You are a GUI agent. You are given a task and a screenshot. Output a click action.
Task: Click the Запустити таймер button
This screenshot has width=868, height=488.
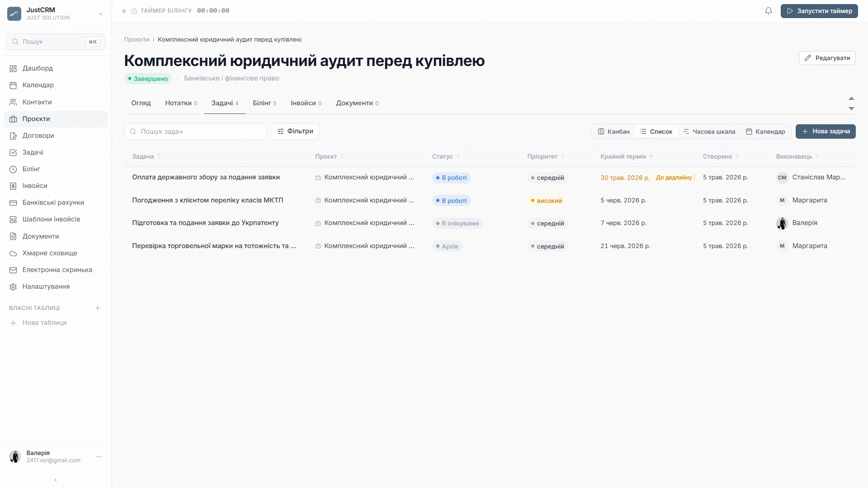click(x=819, y=11)
